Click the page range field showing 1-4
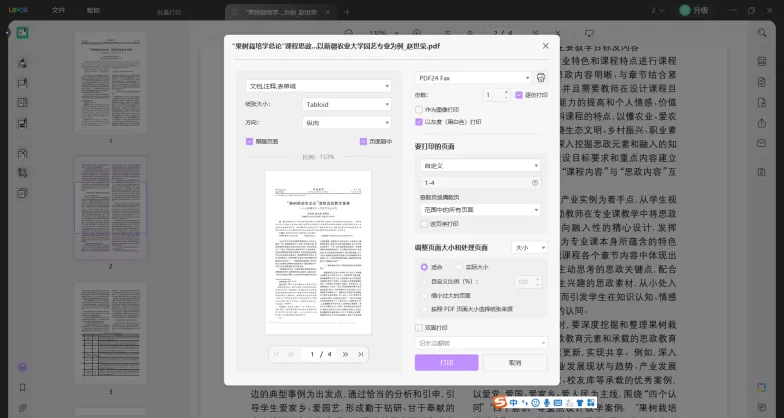The image size is (784, 418). pos(474,183)
